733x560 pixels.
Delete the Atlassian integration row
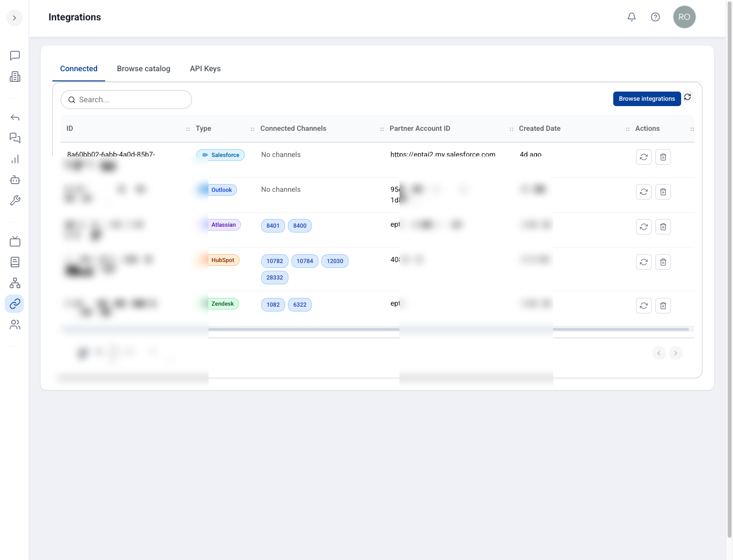click(x=663, y=227)
